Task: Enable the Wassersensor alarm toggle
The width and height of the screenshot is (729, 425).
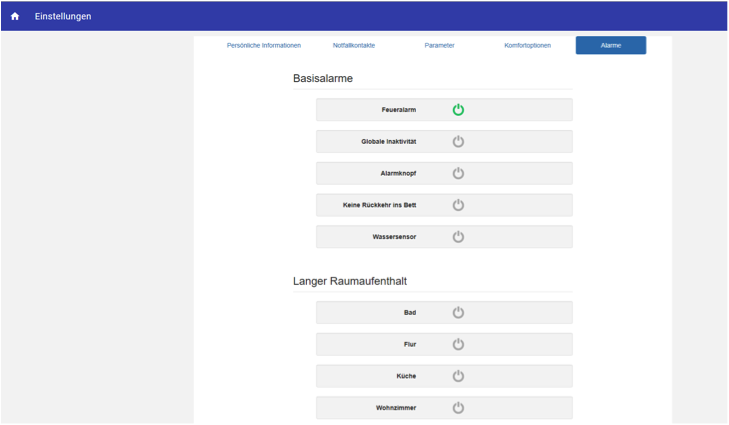Action: coord(458,237)
